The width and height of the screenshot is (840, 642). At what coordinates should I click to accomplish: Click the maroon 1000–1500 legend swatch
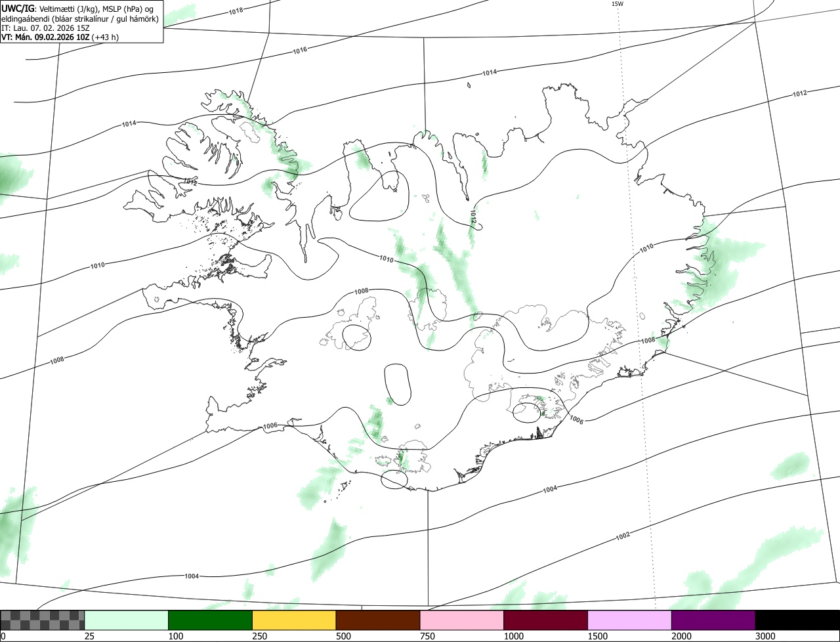click(x=546, y=620)
